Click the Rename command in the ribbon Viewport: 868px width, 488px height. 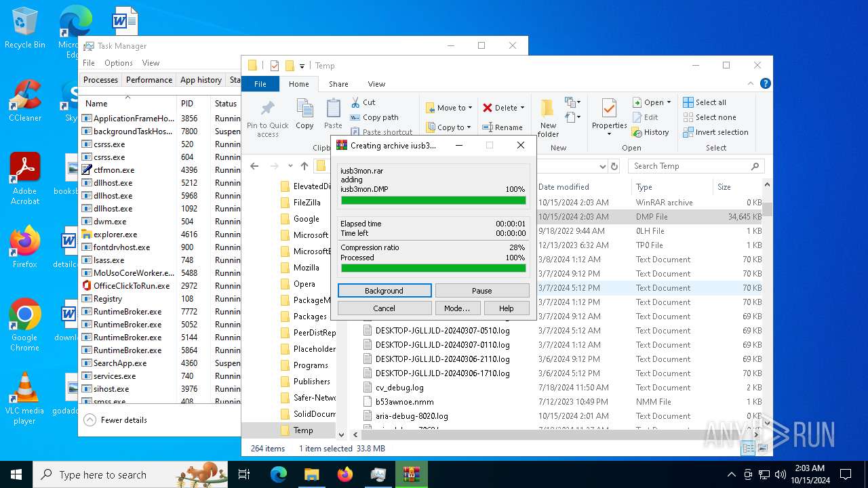[502, 127]
